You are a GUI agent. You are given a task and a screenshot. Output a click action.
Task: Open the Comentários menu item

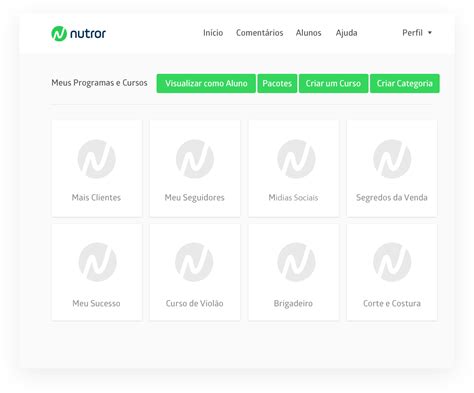click(260, 33)
